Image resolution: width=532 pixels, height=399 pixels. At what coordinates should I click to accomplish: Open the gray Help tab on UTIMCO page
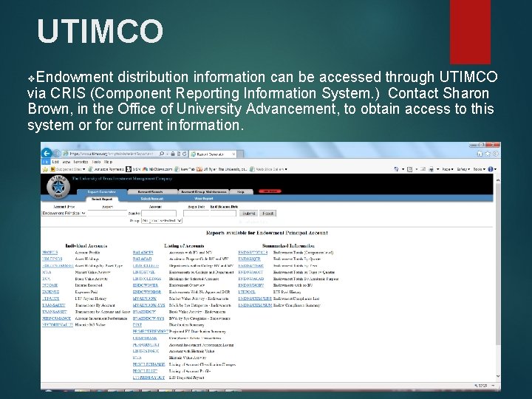tap(241, 192)
